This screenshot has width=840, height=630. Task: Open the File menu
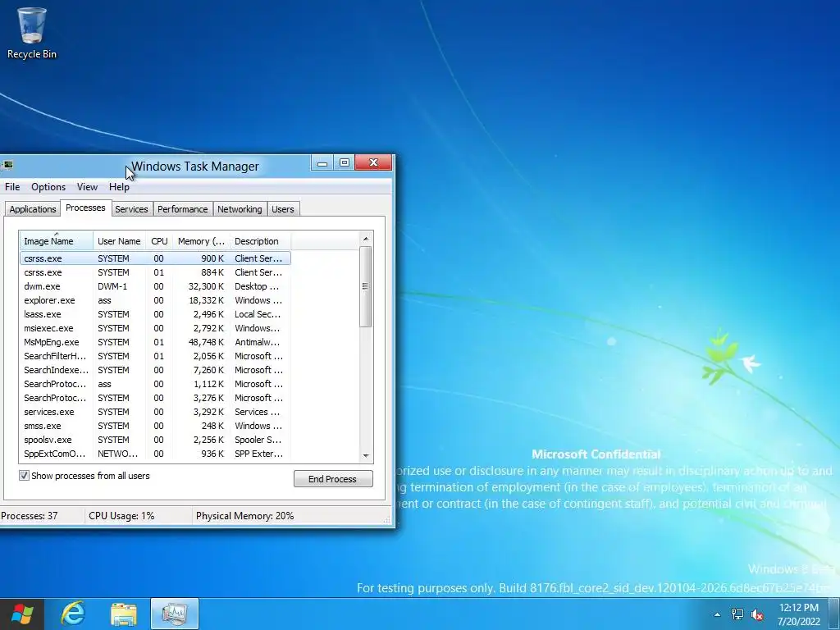point(12,187)
